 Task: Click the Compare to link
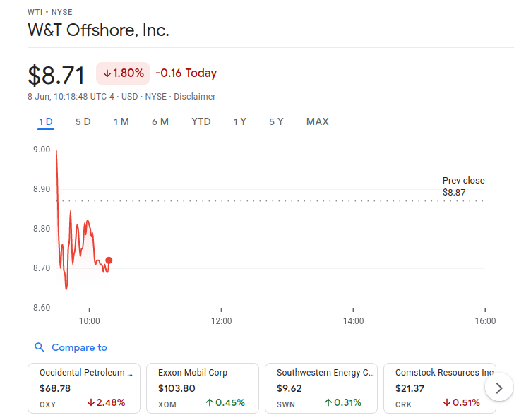point(79,347)
